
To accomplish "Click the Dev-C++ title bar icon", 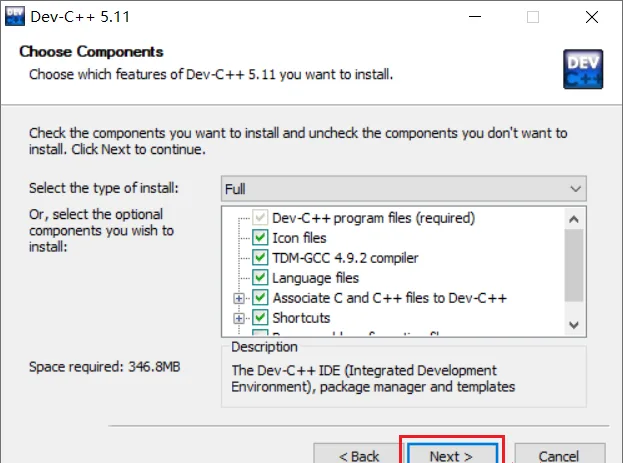I will pos(15,16).
